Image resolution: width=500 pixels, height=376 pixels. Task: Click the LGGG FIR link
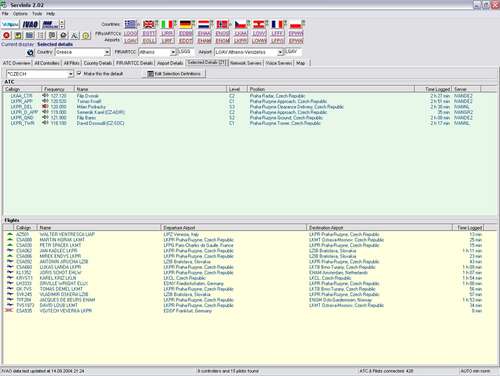tap(130, 34)
